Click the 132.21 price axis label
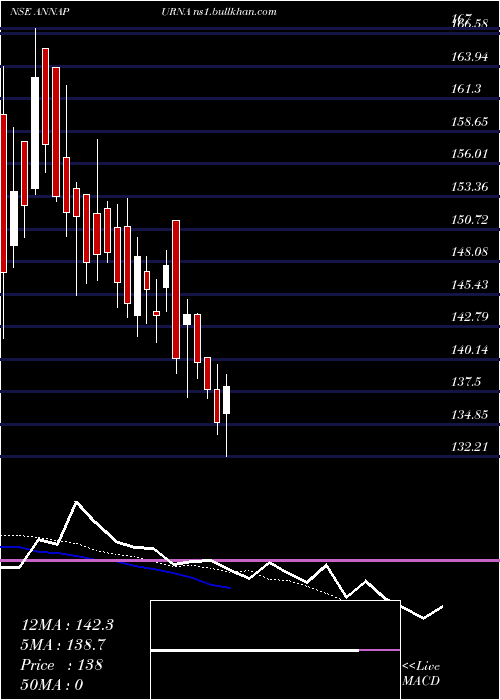This screenshot has height=700, width=500. [469, 447]
